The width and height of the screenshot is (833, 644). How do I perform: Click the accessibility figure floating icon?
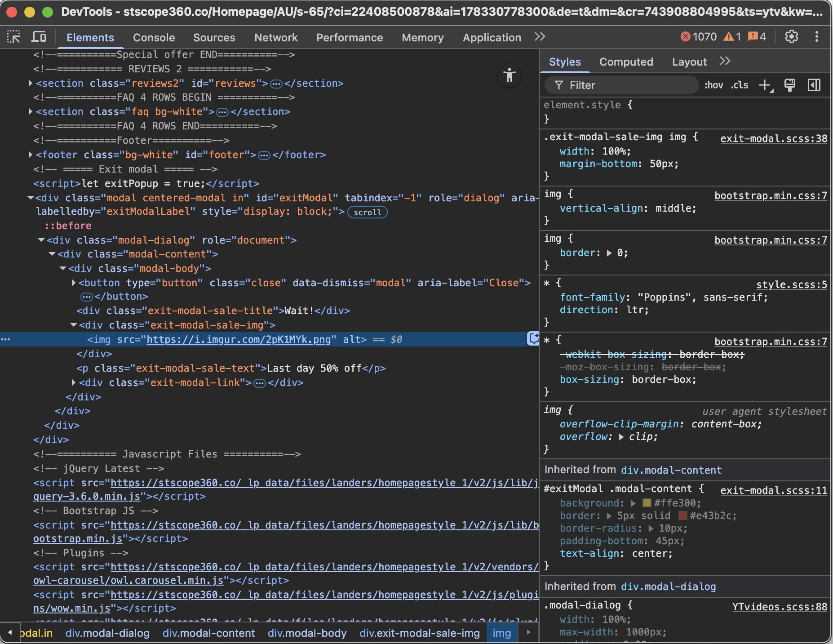coord(509,75)
